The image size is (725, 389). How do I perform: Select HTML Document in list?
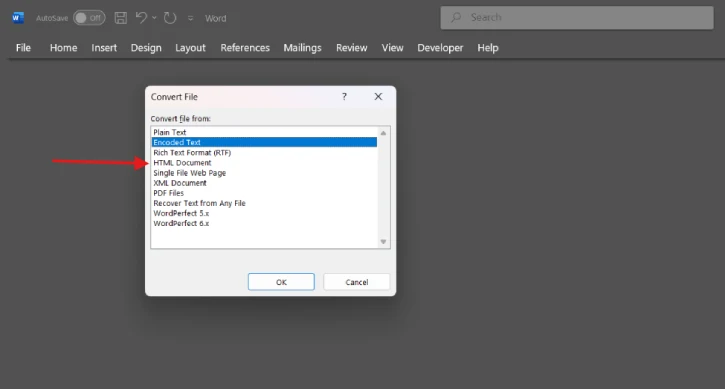tap(264, 163)
